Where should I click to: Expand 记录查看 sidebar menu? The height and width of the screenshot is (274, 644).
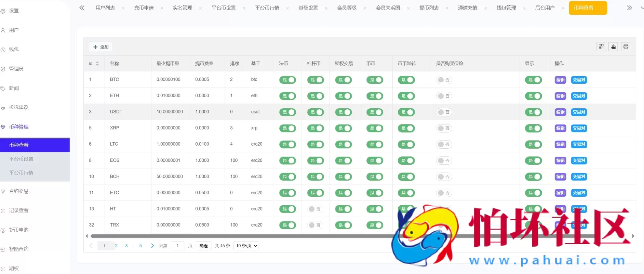pos(18,210)
